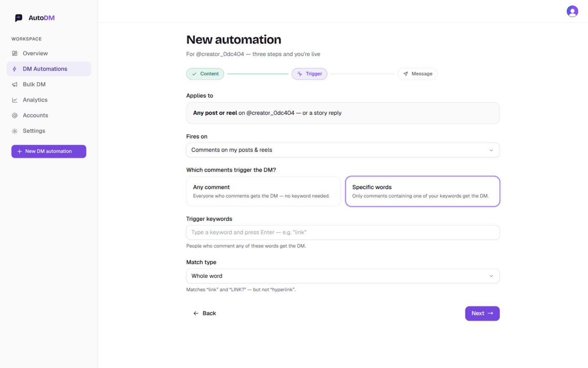Click the checkmark icon in Content step

[x=194, y=74]
